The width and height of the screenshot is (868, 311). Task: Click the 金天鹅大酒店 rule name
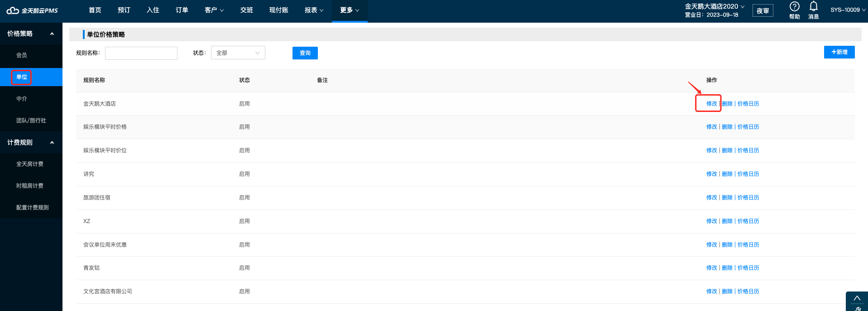(x=100, y=104)
